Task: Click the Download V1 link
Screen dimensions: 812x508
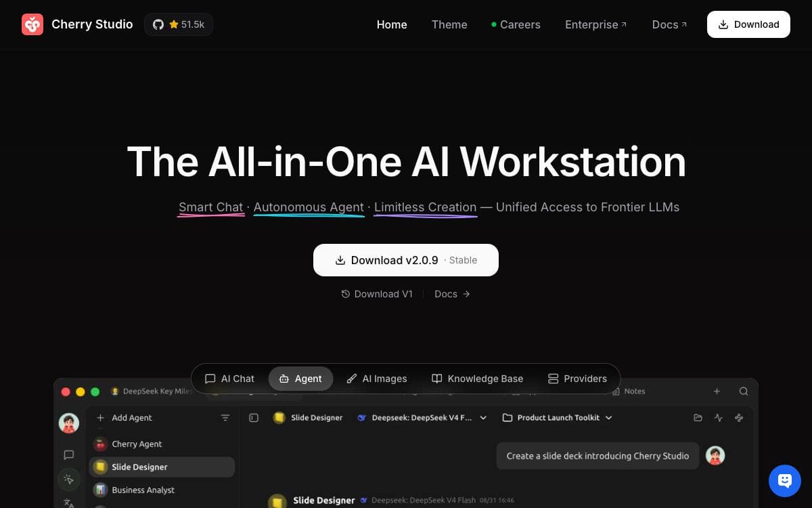Action: (x=377, y=294)
